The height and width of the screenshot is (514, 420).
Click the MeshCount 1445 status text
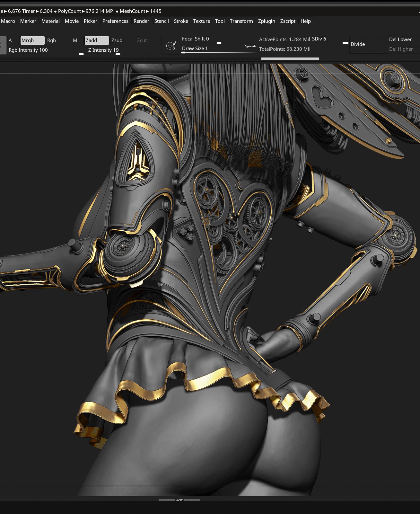coord(140,11)
